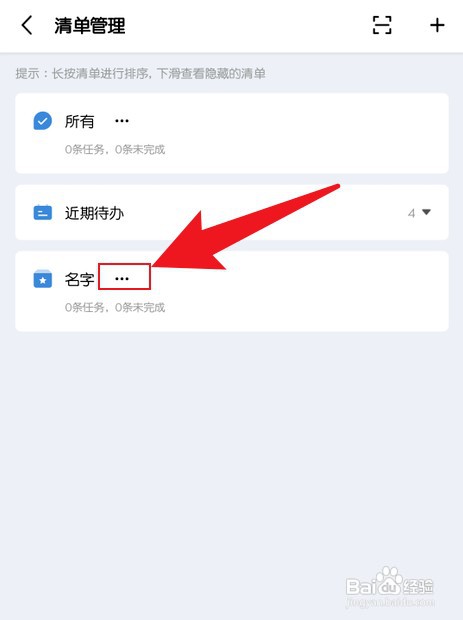Tap the blue checkmark icon beside 所有
The width and height of the screenshot is (463, 620).
point(43,121)
